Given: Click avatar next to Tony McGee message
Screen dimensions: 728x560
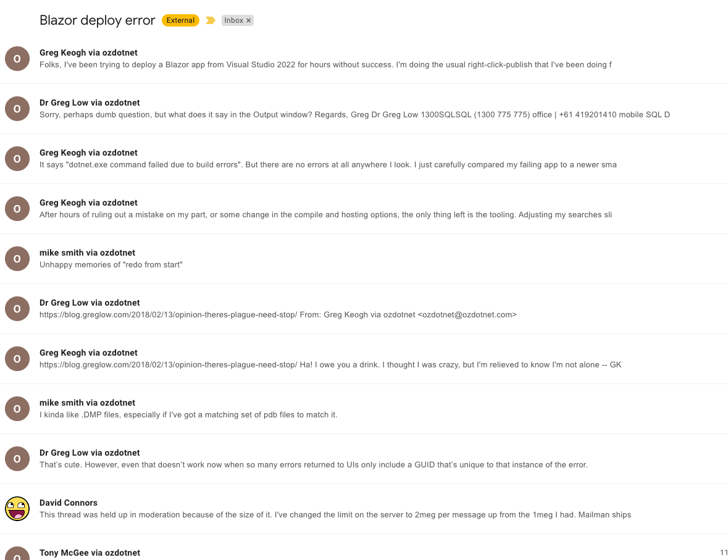Looking at the screenshot, I should 17,553.
